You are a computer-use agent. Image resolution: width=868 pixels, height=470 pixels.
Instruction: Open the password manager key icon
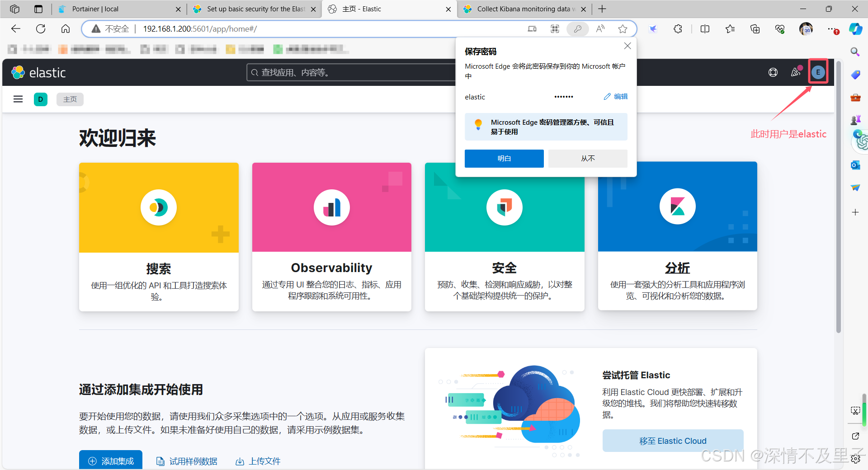click(x=578, y=29)
